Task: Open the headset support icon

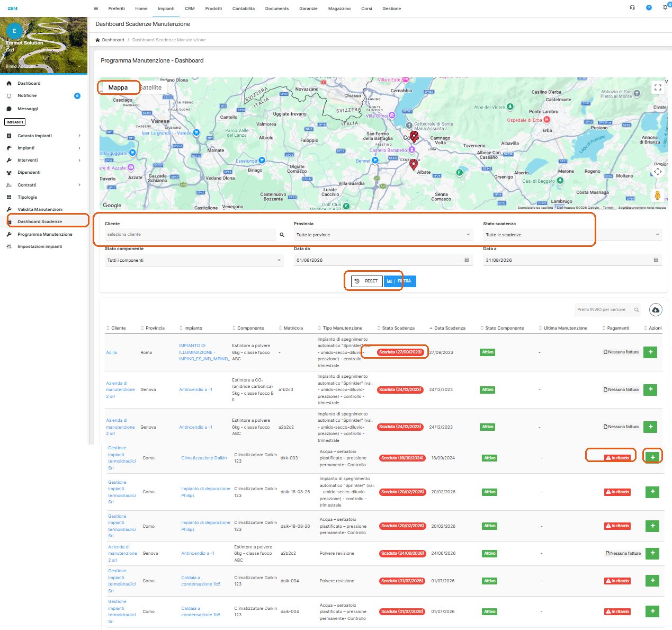Action: (x=632, y=7)
